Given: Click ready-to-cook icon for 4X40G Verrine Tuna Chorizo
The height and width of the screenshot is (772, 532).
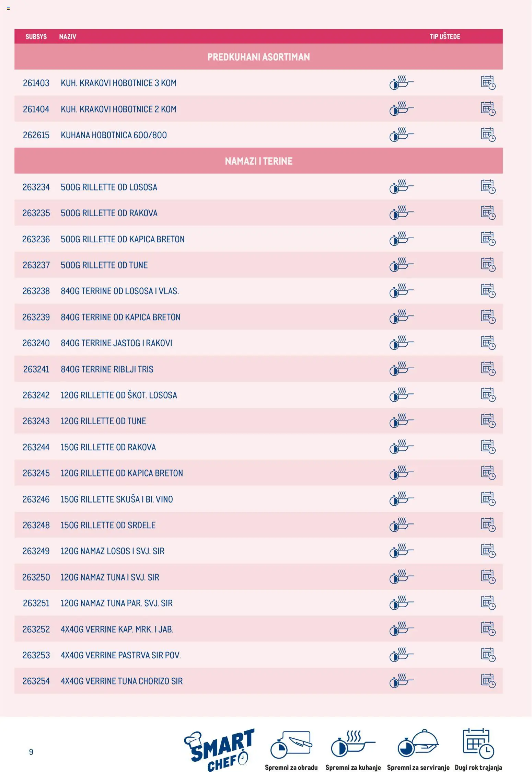Looking at the screenshot, I should click(401, 680).
